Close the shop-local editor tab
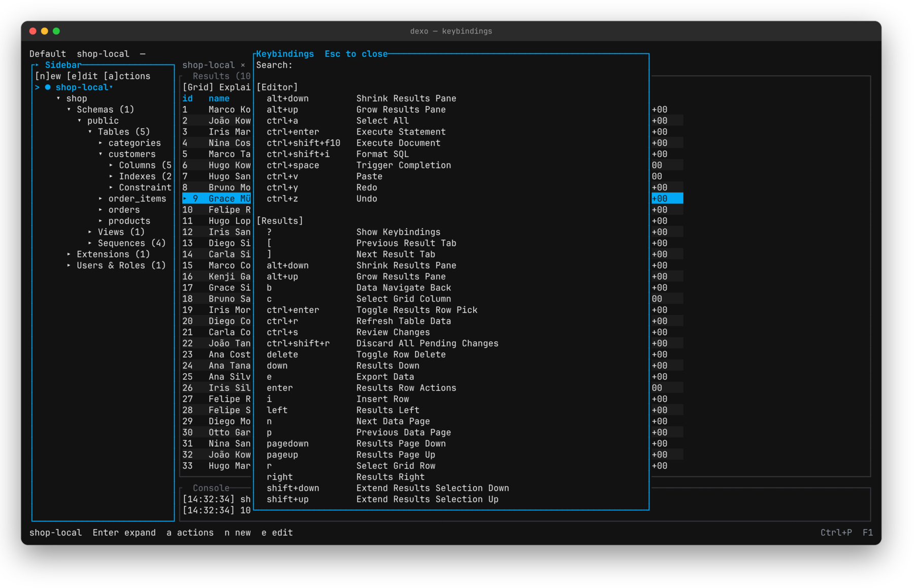The width and height of the screenshot is (914, 588). click(x=243, y=65)
